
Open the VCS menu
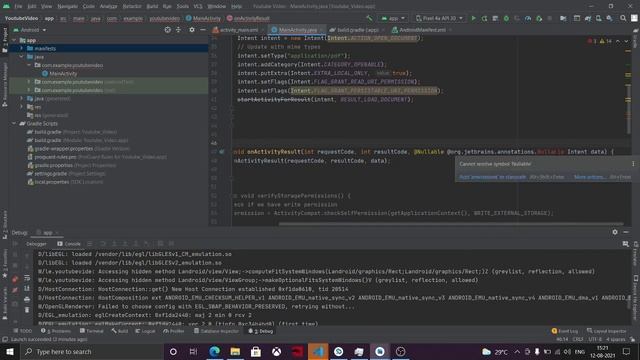pos(198,6)
